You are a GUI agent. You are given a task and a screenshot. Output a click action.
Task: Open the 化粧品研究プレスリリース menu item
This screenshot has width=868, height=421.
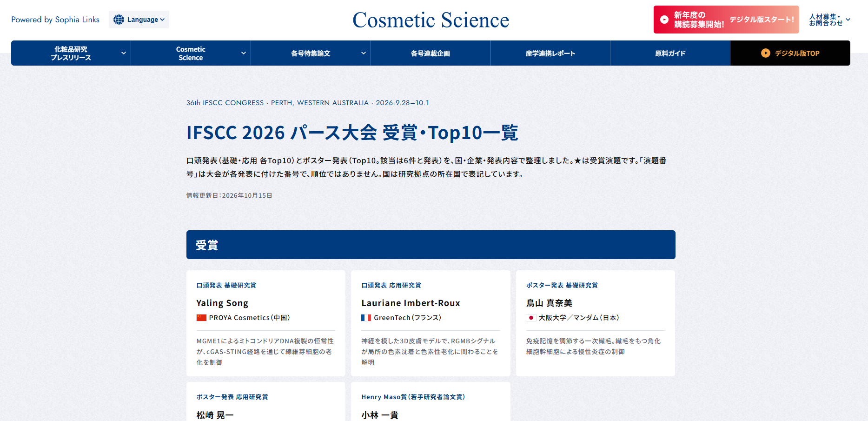(x=71, y=53)
